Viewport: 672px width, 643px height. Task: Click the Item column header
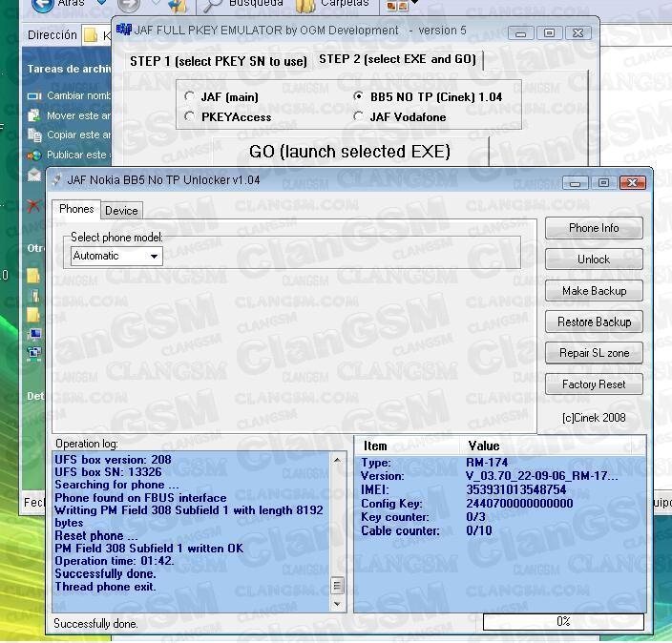pos(407,446)
